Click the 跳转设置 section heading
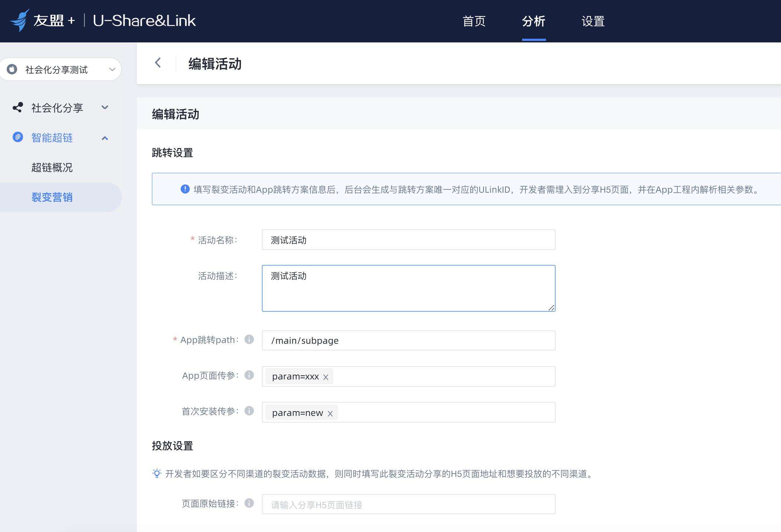 173,153
